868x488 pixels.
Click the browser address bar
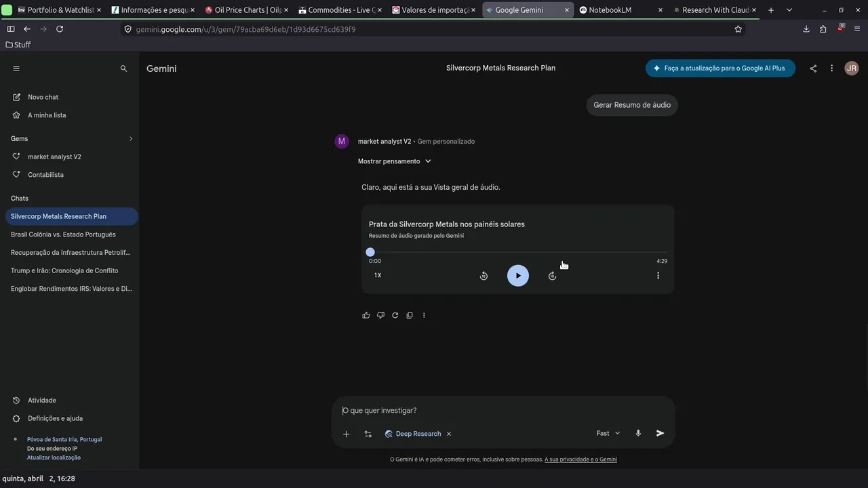(x=434, y=29)
